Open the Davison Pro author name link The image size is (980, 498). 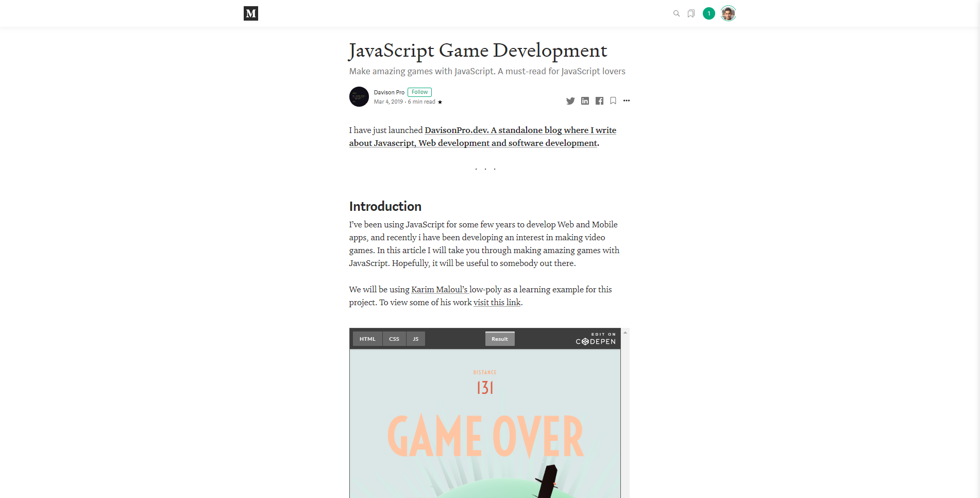[x=389, y=93]
